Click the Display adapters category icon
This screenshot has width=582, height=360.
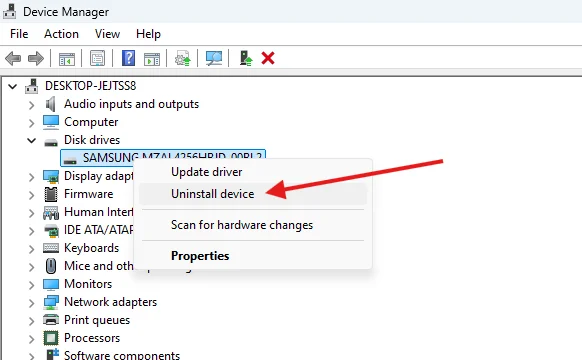(x=51, y=176)
